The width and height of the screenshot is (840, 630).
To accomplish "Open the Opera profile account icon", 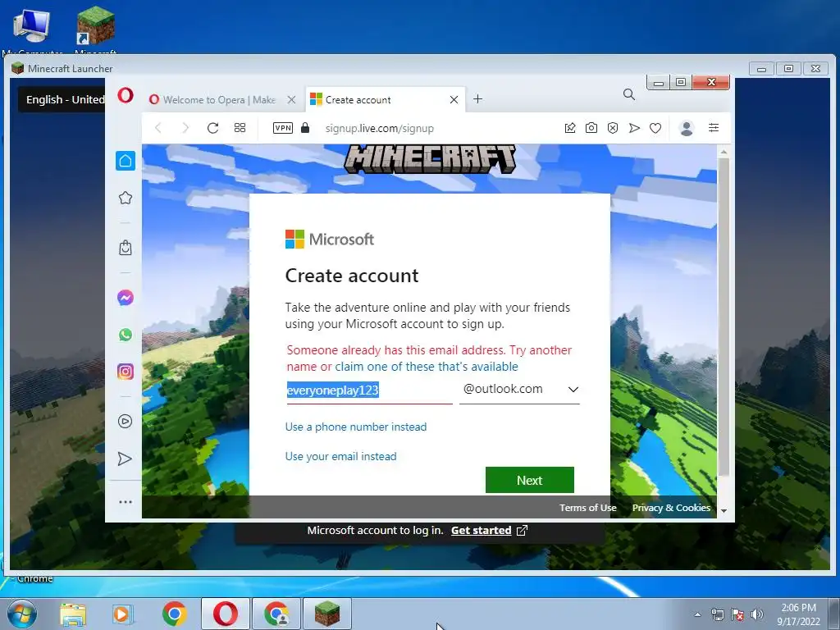I will click(x=687, y=128).
